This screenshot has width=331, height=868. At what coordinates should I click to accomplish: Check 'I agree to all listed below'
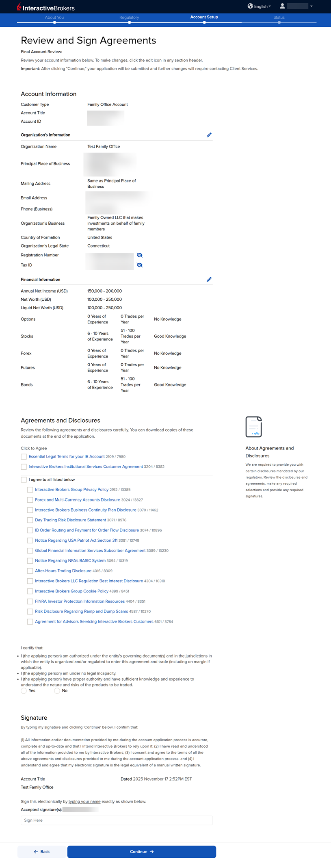(24, 480)
